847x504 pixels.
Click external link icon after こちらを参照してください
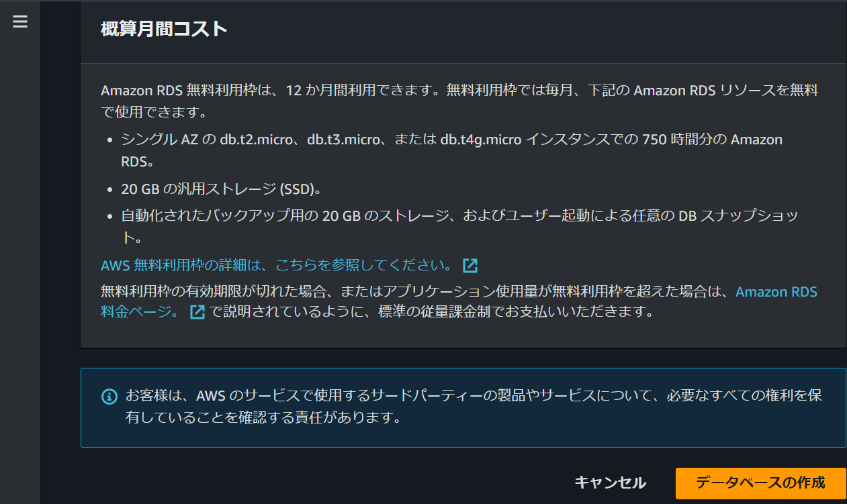470,266
